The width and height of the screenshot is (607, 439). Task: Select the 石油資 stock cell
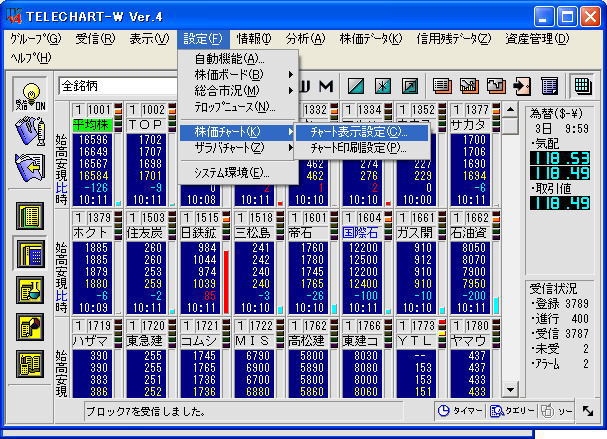point(470,233)
